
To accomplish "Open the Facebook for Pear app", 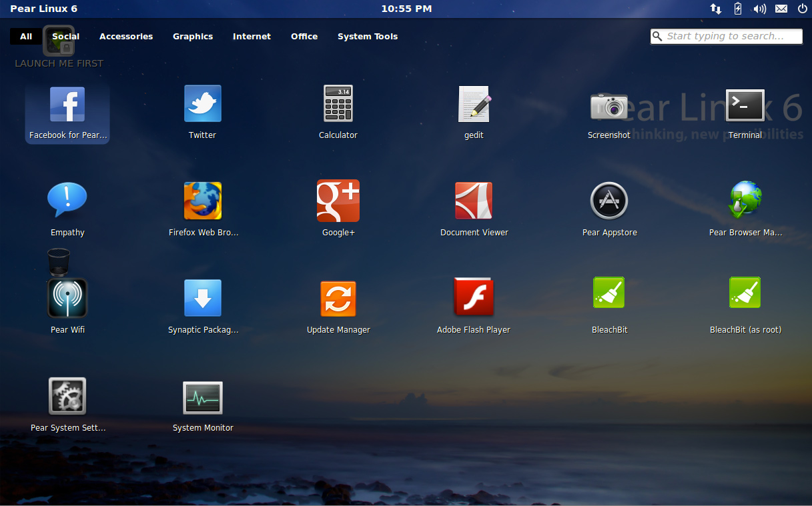I will 67,112.
